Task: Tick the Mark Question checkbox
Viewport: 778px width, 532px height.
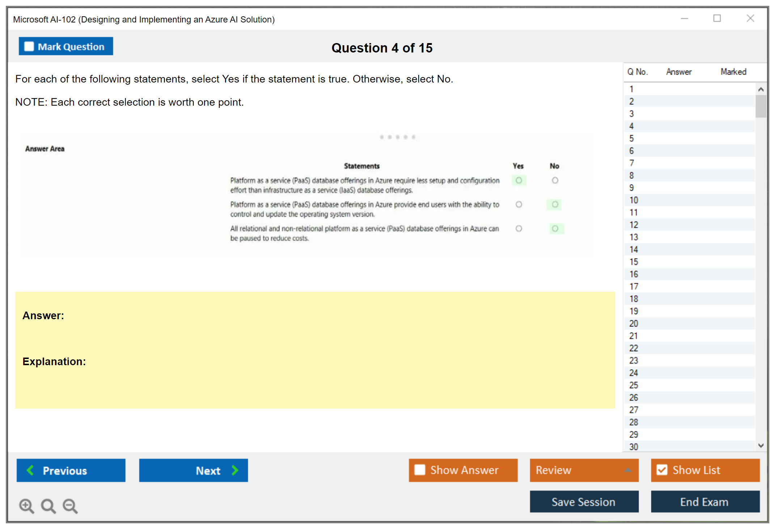Action: (x=29, y=47)
